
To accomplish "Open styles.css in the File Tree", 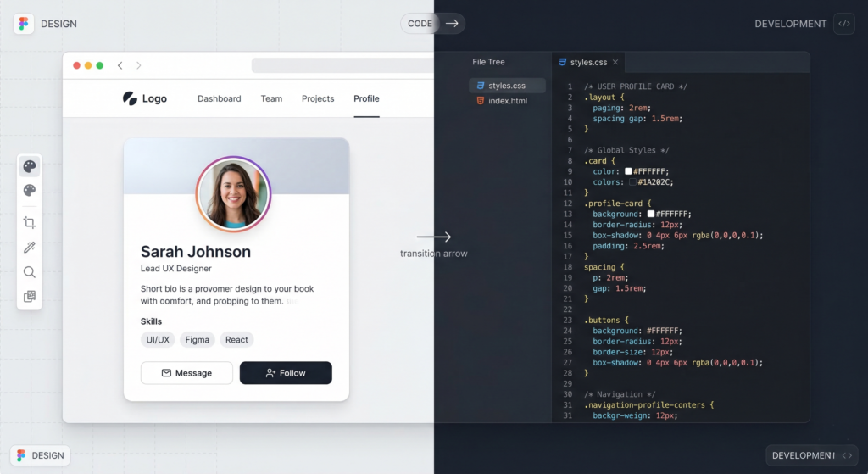I will tap(507, 86).
